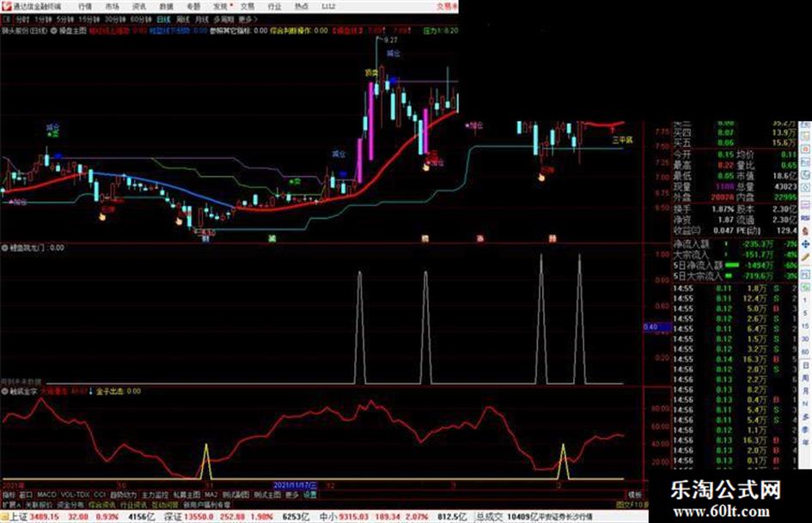The height and width of the screenshot is (523, 812).
Task: Expand 更多 in the indicator bar
Action: (292, 495)
